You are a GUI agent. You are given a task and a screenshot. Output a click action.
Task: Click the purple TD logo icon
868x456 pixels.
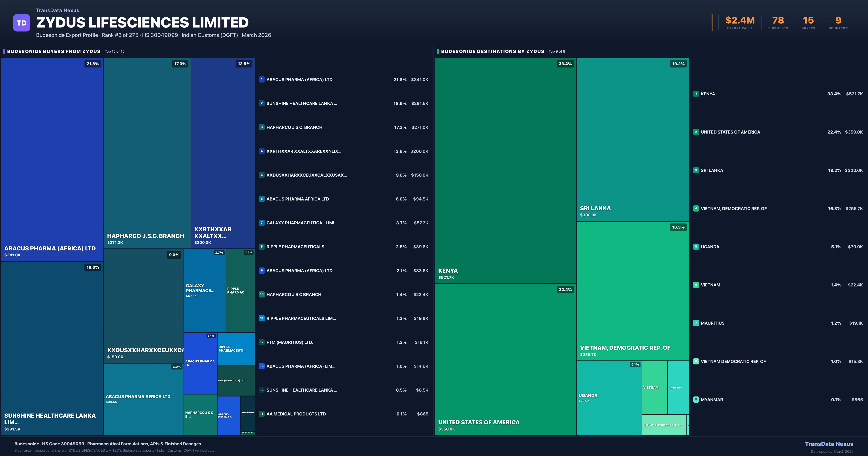[x=22, y=23]
